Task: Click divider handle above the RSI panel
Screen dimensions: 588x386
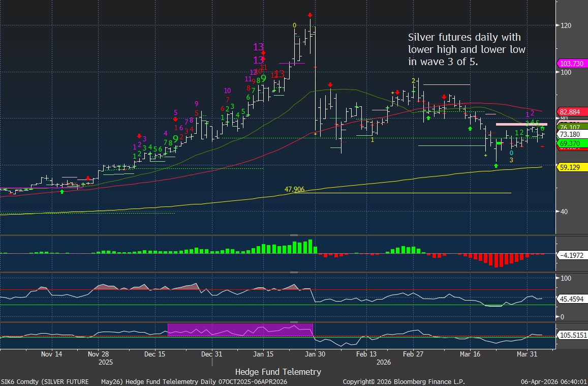Action: [294, 272]
